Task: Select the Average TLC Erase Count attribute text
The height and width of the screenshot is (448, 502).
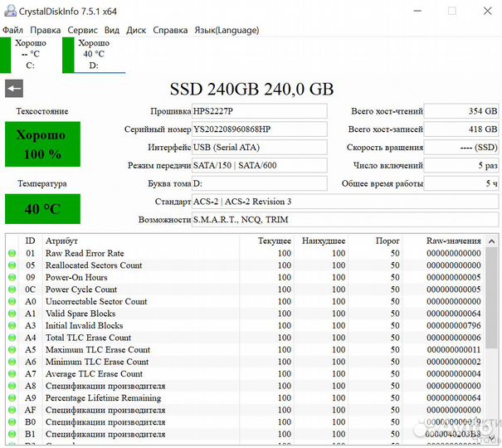Action: click(x=94, y=374)
